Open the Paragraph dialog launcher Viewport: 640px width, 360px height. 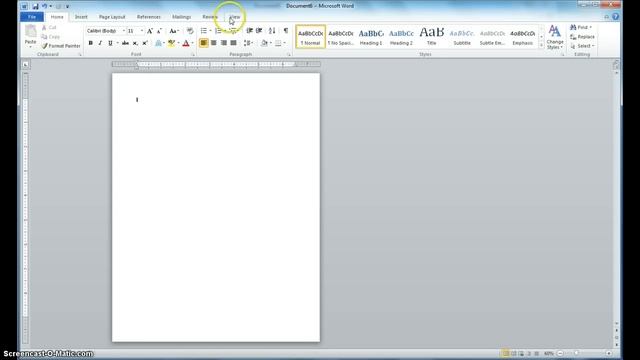coord(289,54)
